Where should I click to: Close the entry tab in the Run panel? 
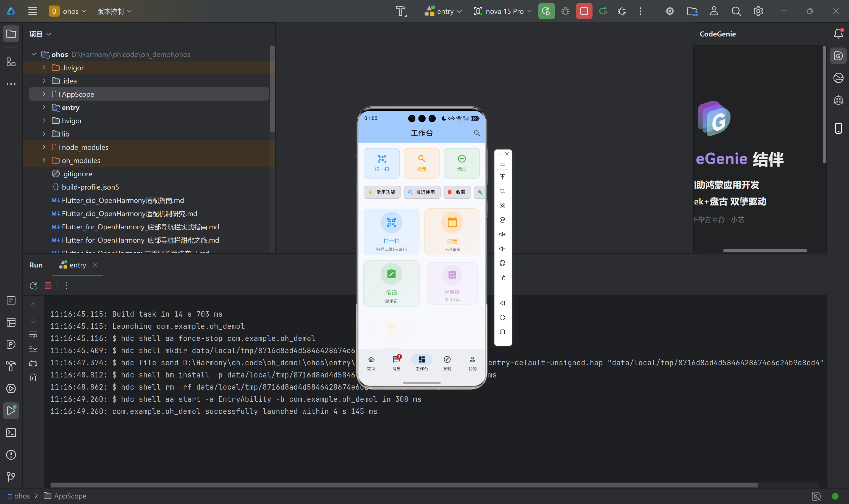[x=95, y=265]
